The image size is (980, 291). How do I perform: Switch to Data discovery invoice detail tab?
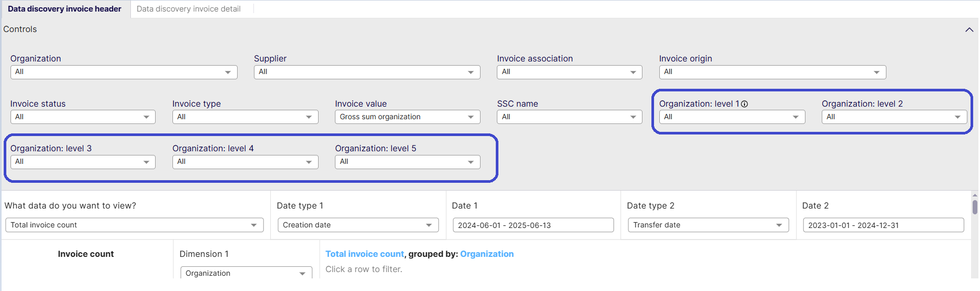[x=189, y=9]
